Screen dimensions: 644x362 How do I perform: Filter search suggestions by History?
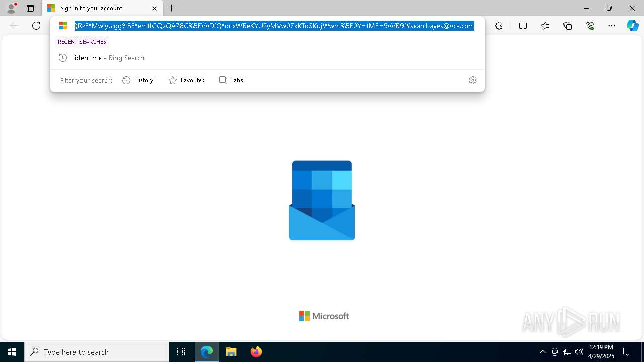138,80
